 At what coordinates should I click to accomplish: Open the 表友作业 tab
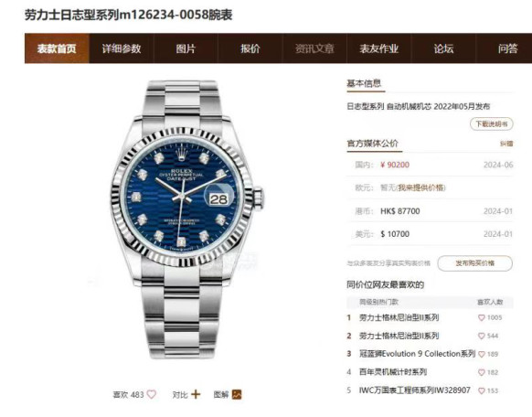pos(379,48)
